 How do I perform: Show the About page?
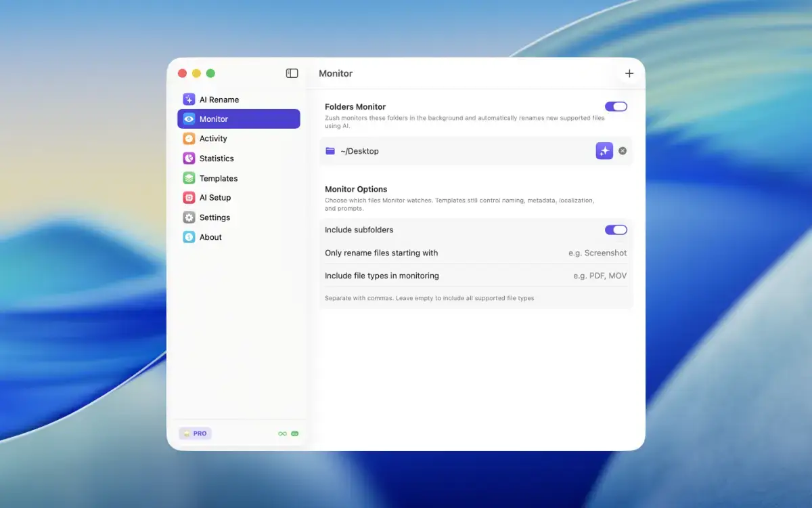[238, 237]
